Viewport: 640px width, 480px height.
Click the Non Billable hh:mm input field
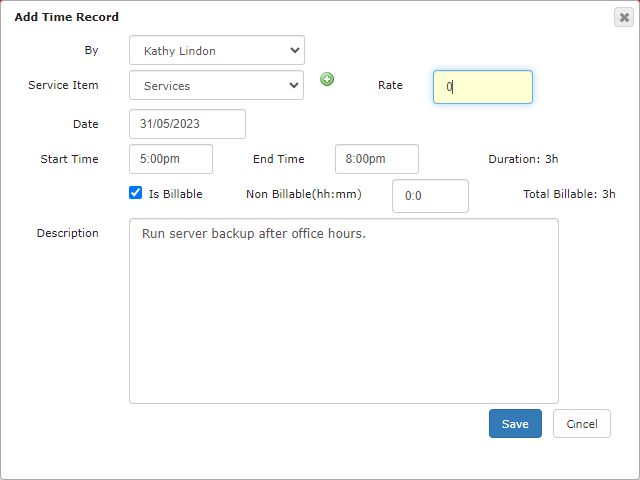(x=430, y=196)
